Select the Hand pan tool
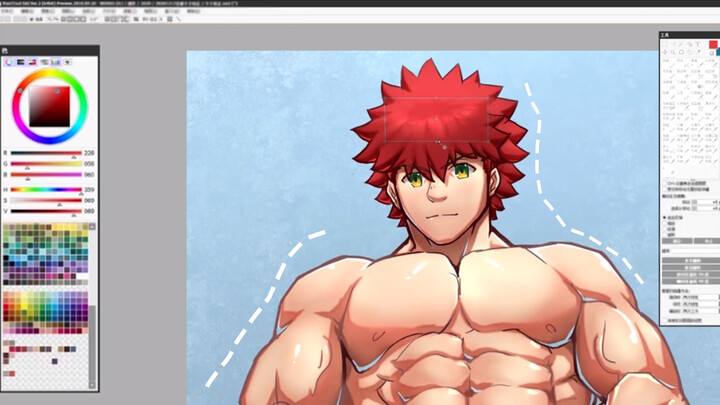The width and height of the screenshot is (720, 405). tap(690, 52)
